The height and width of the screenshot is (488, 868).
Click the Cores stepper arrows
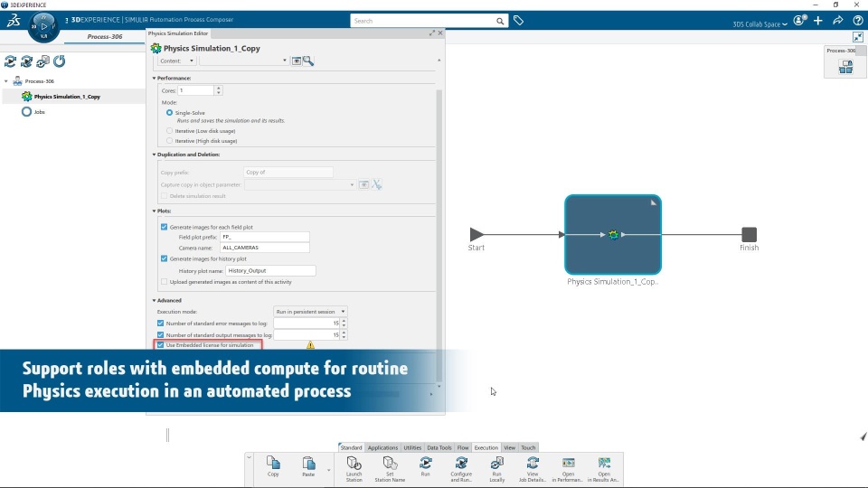tap(218, 90)
